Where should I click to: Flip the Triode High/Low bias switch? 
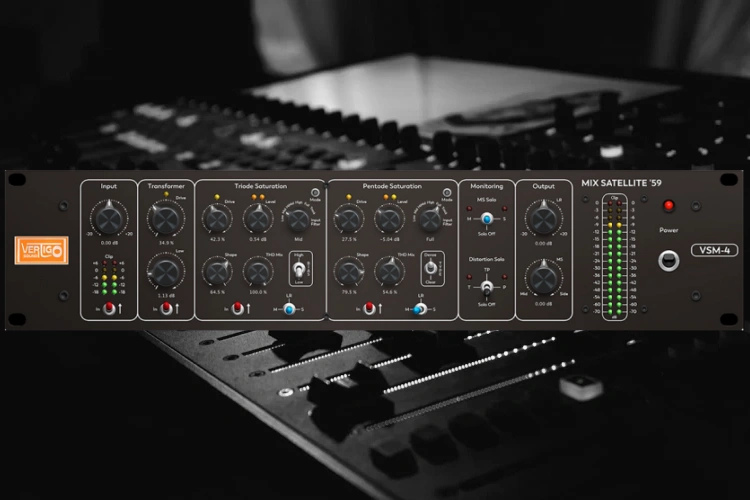[298, 269]
